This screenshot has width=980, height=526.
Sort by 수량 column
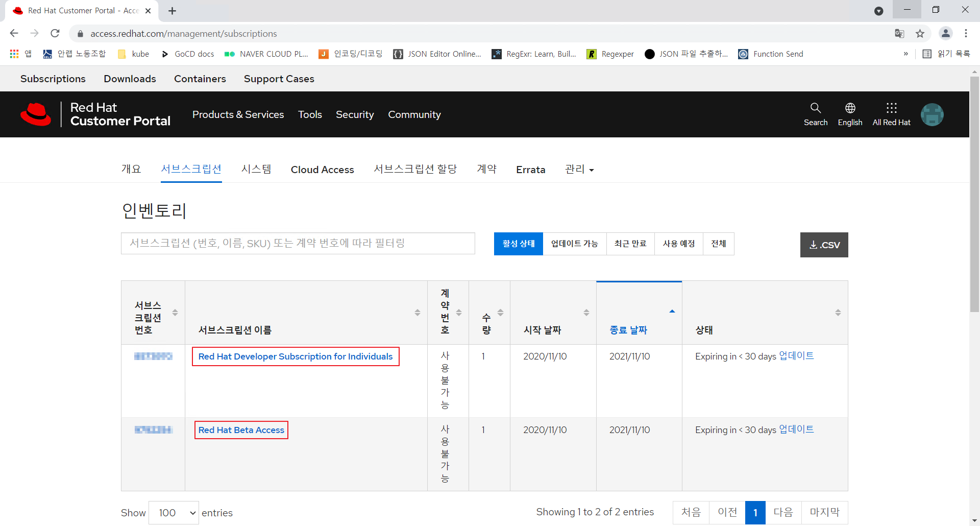click(x=489, y=313)
